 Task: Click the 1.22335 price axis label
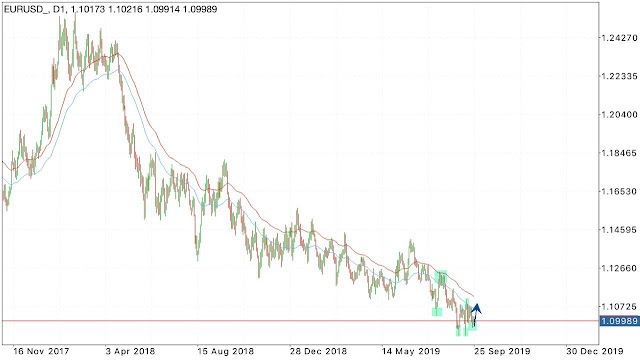(620, 76)
